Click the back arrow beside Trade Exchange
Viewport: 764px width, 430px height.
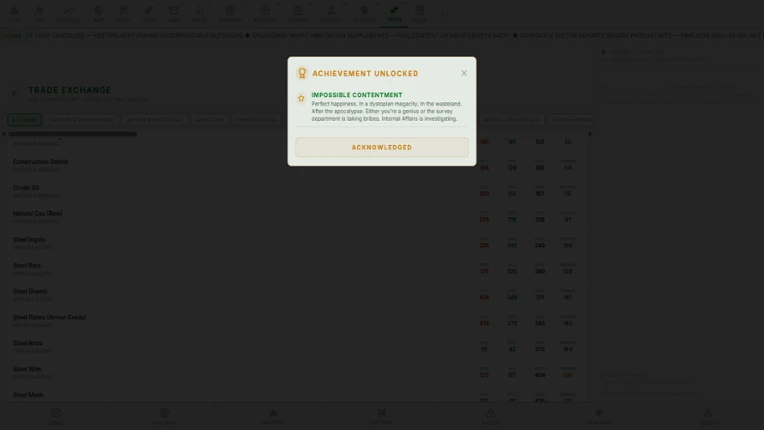click(x=16, y=93)
